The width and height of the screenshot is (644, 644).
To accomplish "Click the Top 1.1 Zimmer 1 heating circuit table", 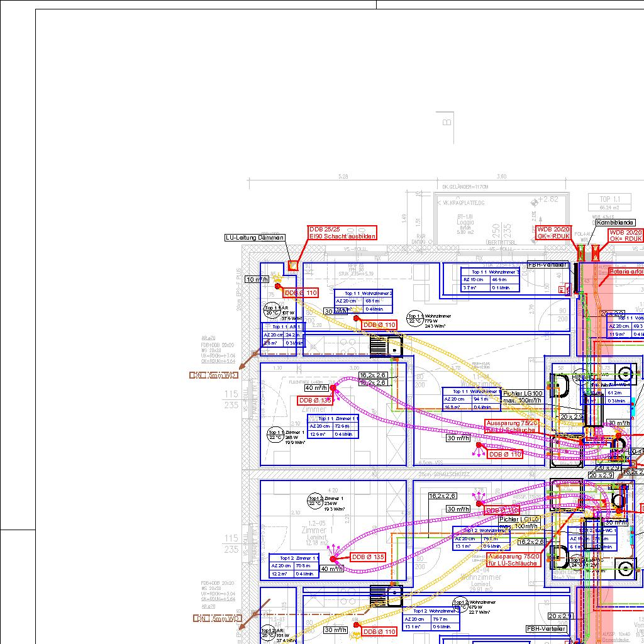I will 333,426.
